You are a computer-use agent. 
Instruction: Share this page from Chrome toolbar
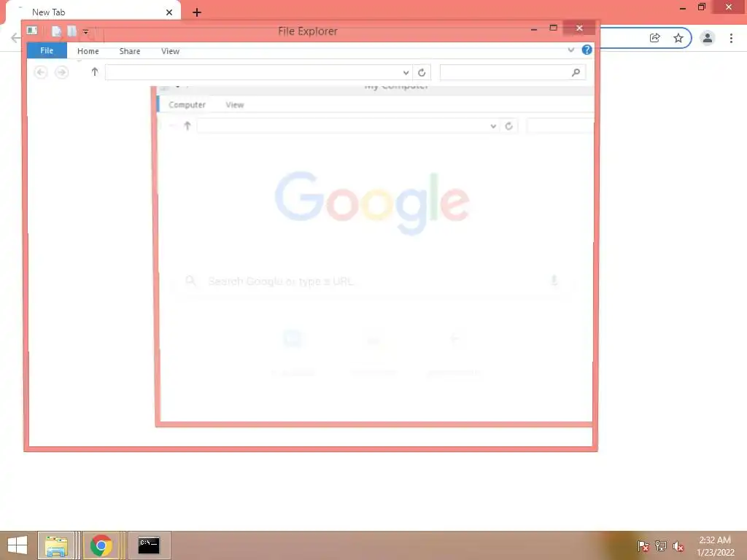[x=655, y=38]
